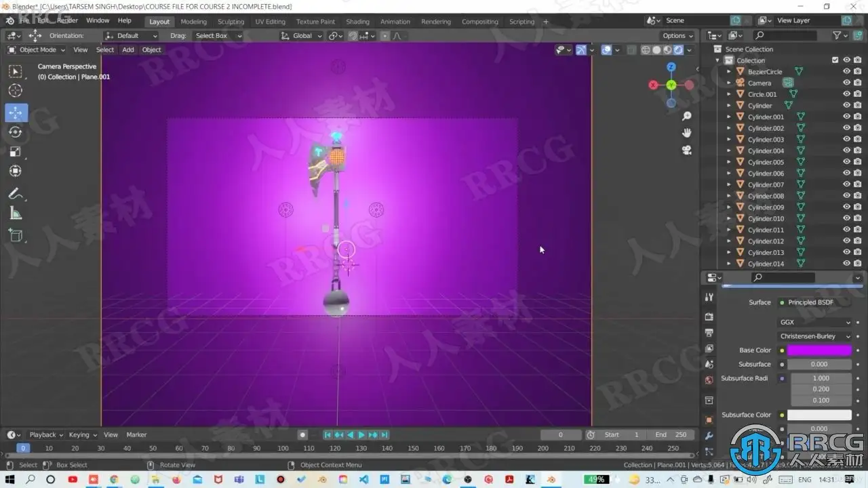The width and height of the screenshot is (868, 488).
Task: Open the Tool properties tab
Action: click(709, 297)
